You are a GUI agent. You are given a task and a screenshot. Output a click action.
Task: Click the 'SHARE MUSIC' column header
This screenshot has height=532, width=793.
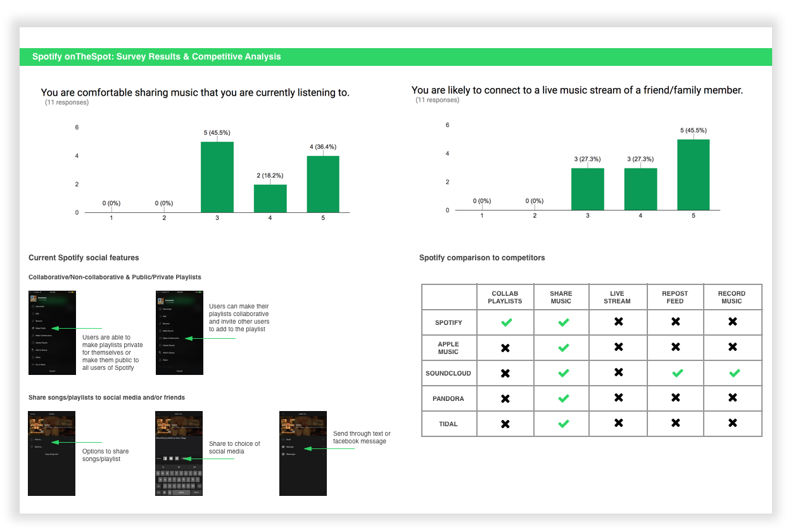tap(561, 297)
